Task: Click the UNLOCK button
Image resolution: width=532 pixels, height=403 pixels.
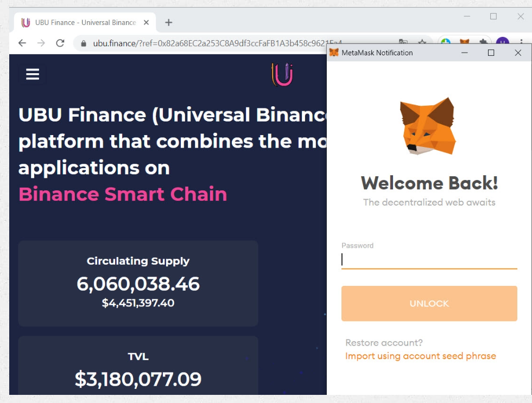Action: pyautogui.click(x=429, y=303)
